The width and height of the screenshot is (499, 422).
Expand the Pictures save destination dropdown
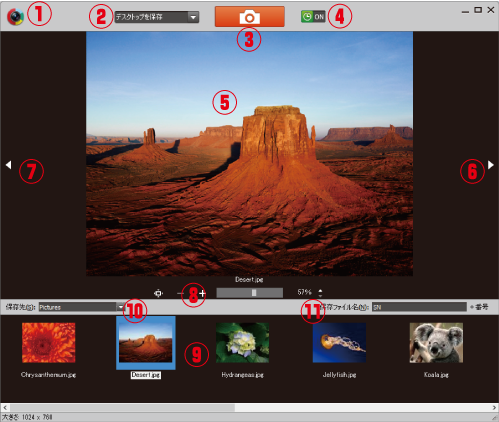(x=120, y=307)
